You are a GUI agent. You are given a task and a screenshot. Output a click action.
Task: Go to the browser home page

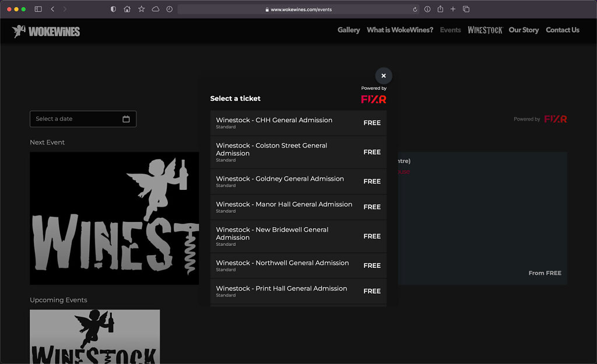pyautogui.click(x=127, y=9)
